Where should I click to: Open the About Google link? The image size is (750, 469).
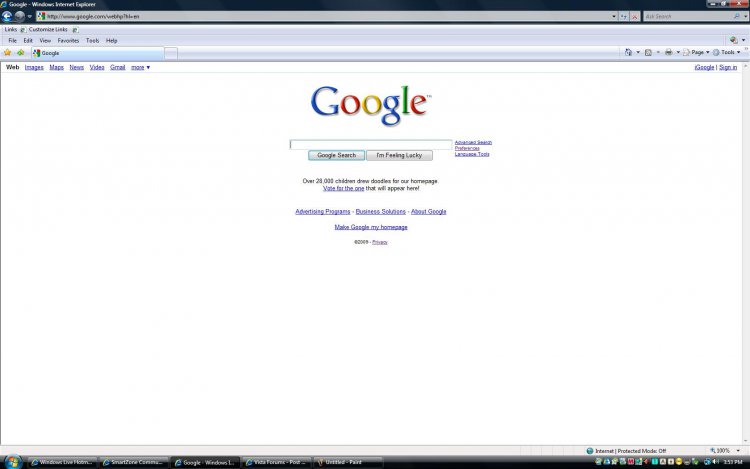click(429, 211)
